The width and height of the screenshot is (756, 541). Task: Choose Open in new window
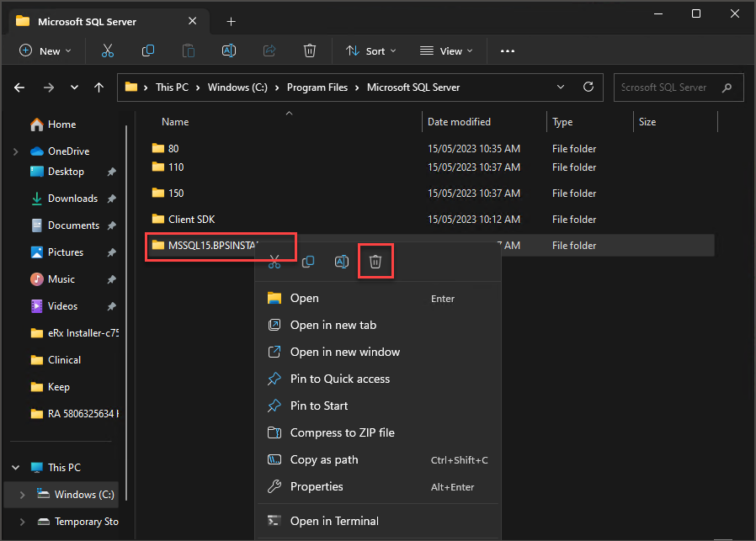click(x=378, y=353)
